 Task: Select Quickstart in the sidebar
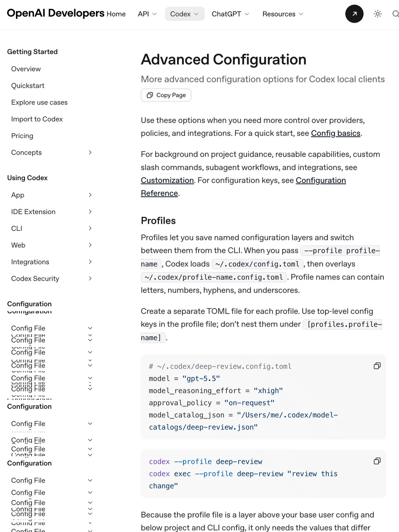[28, 86]
